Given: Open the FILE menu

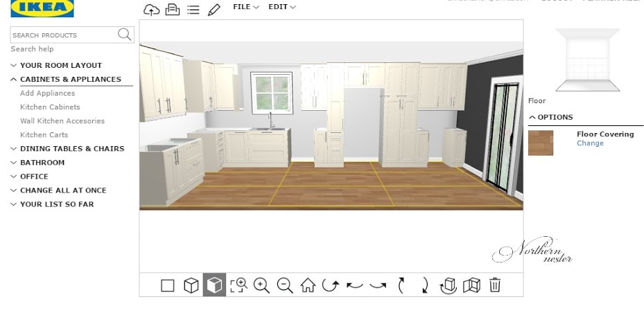Looking at the screenshot, I should coord(245,7).
